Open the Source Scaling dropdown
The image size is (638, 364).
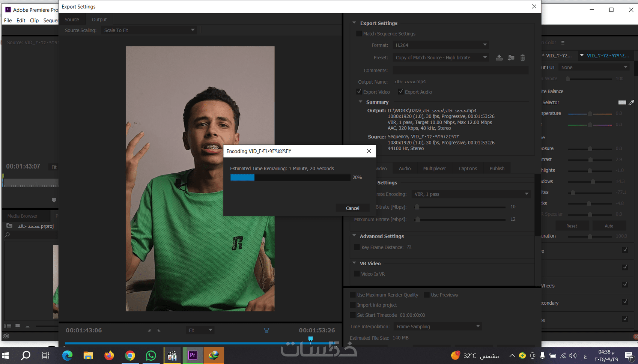(x=149, y=30)
